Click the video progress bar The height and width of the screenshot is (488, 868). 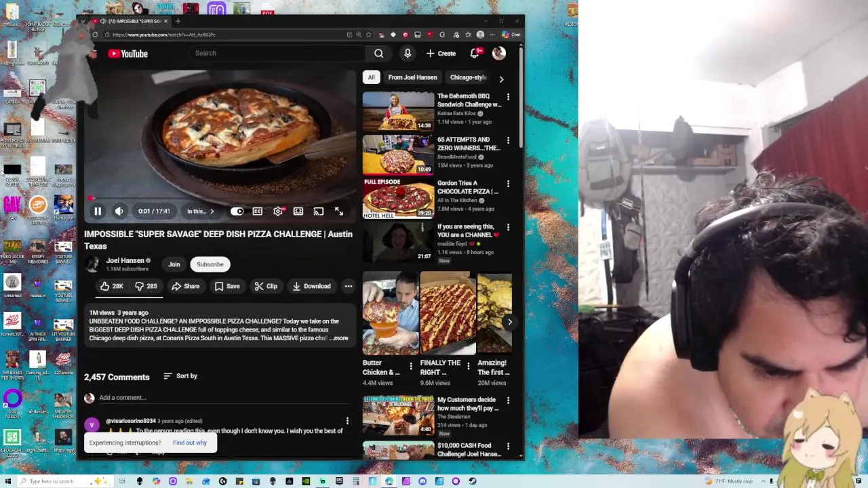220,199
